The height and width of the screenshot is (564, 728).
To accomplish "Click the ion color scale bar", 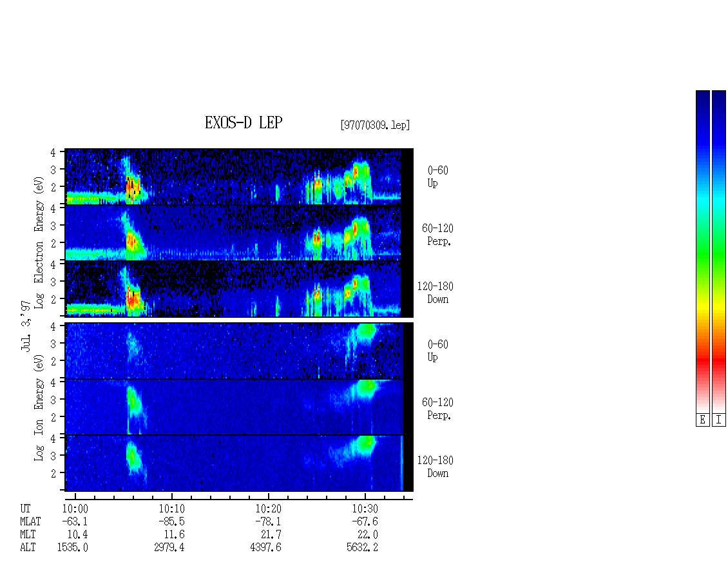I will (x=719, y=251).
